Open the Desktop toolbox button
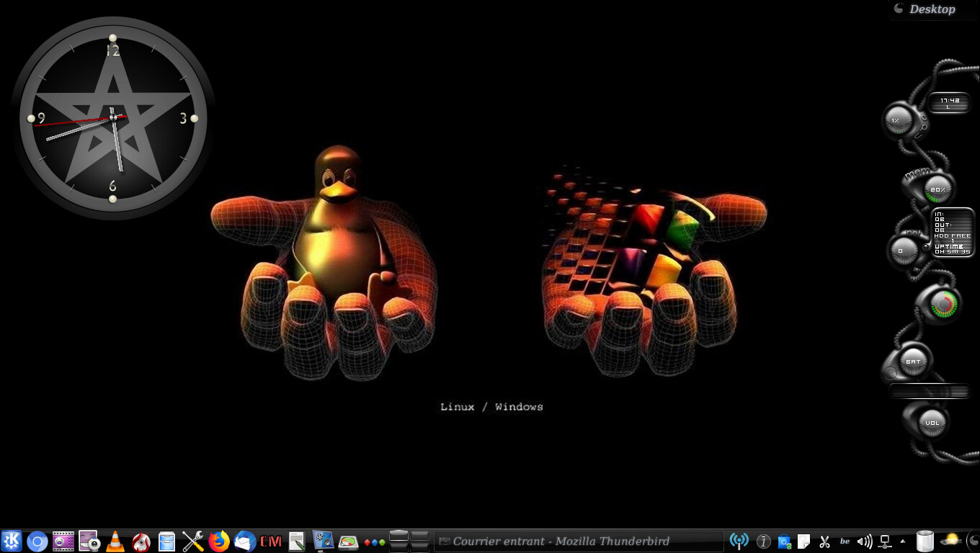The height and width of the screenshot is (553, 980). (934, 9)
